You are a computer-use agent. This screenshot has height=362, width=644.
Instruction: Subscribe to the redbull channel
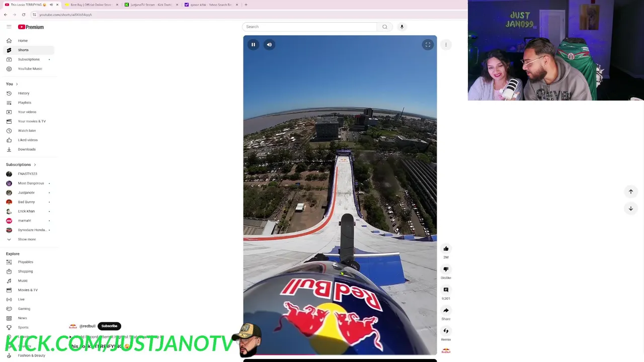[109, 326]
